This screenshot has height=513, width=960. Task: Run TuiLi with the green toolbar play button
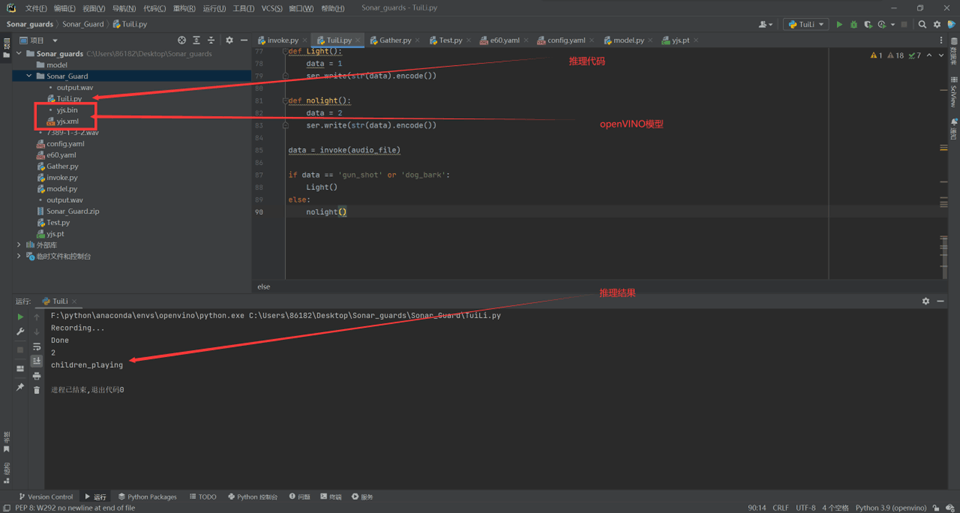839,24
